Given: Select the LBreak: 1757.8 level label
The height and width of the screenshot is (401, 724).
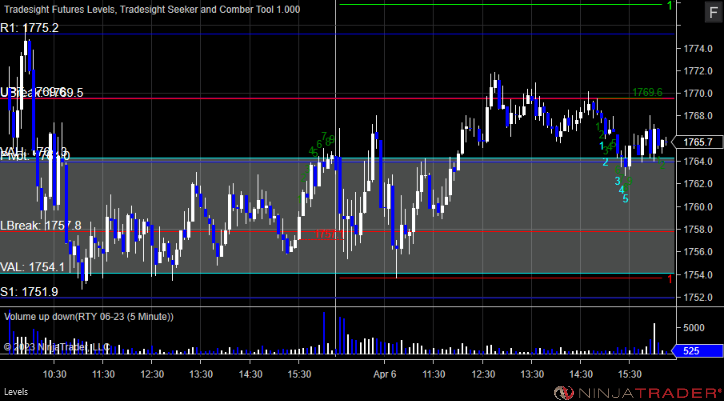Looking at the screenshot, I should (41, 225).
